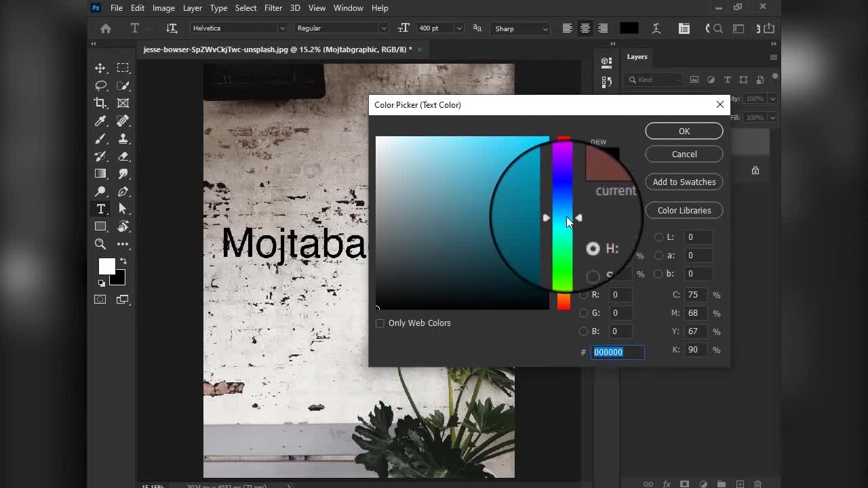868x488 pixels.
Task: Open the Sharp anti-aliasing dropdown
Action: pyautogui.click(x=521, y=28)
